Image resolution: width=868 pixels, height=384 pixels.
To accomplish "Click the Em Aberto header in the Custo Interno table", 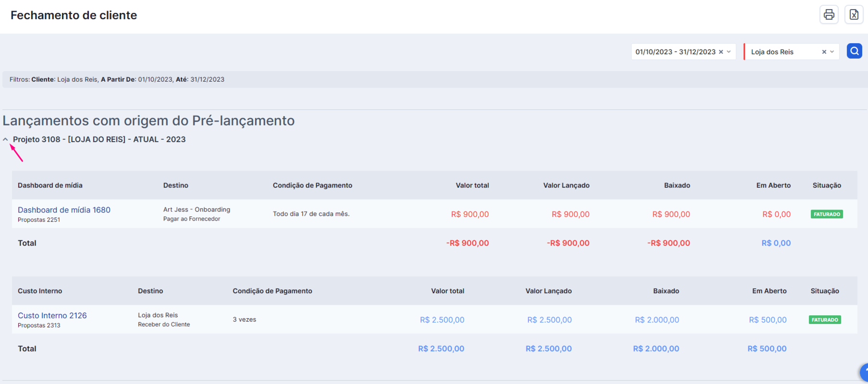I will (769, 291).
